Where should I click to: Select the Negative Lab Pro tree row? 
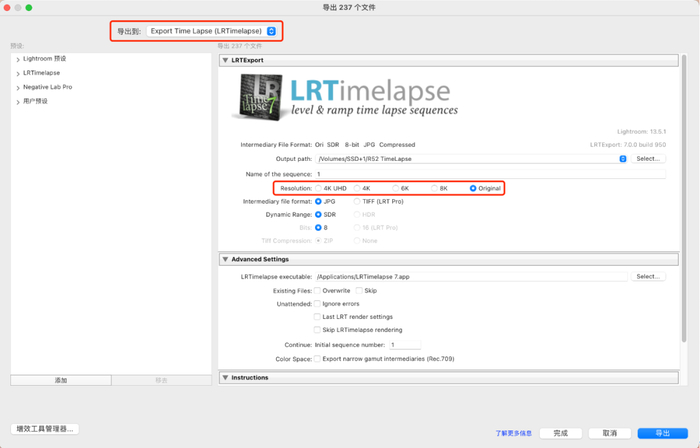(111, 87)
